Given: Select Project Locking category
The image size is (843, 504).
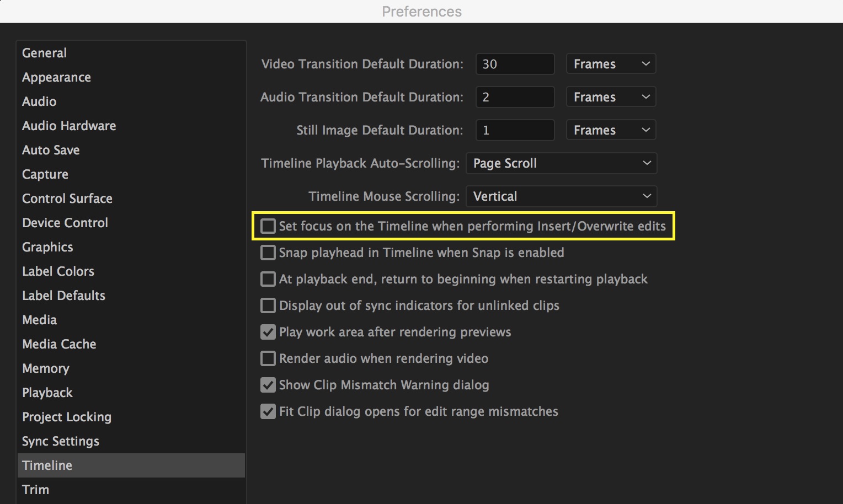Looking at the screenshot, I should click(x=131, y=417).
